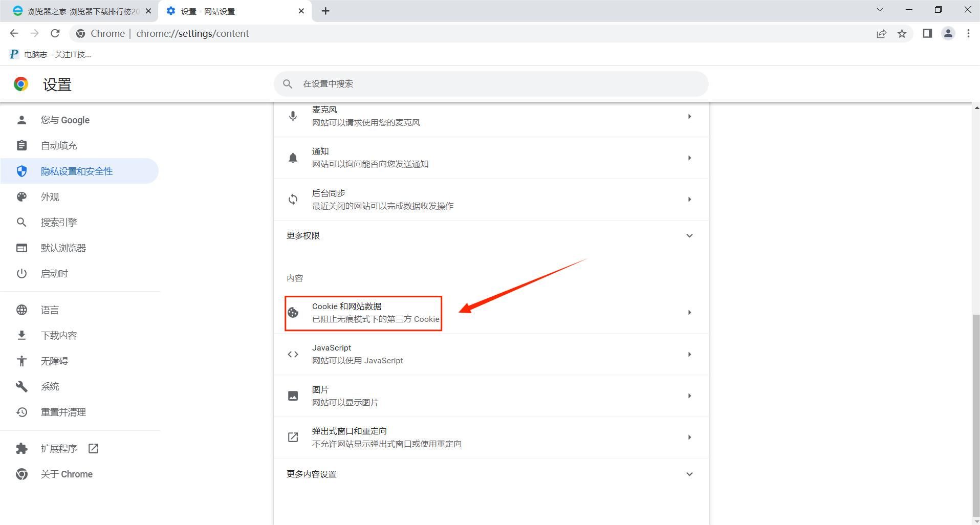980x525 pixels.
Task: Open Chrome three-dot menu
Action: pyautogui.click(x=968, y=34)
